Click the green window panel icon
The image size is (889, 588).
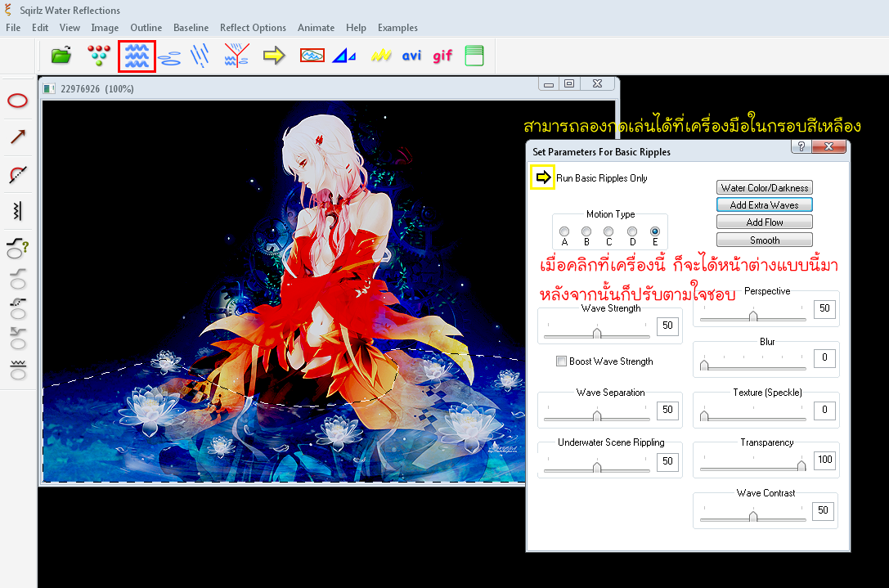474,56
